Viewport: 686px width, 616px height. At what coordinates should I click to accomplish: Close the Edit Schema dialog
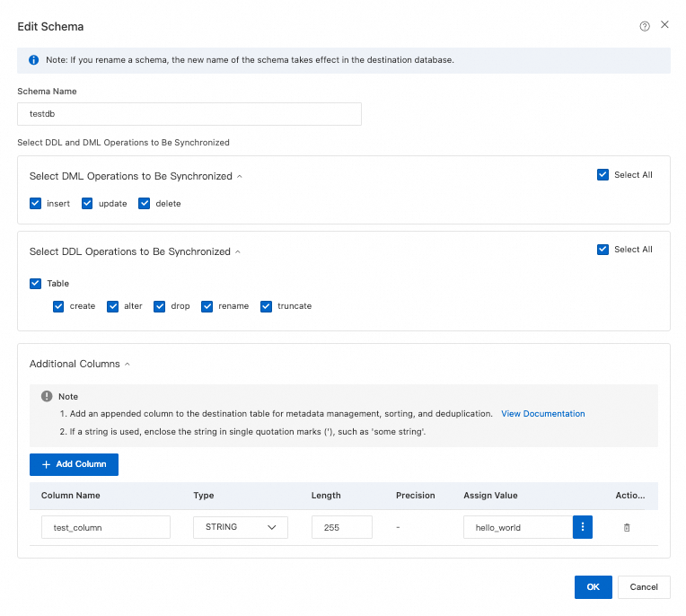664,25
